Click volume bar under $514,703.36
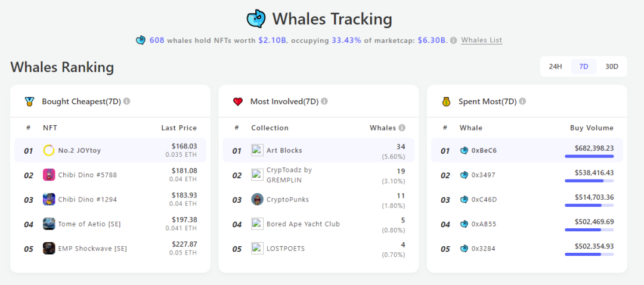 pos(589,205)
